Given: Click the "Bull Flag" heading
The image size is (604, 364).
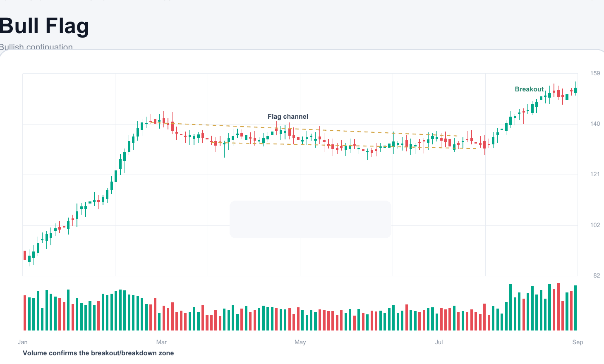Looking at the screenshot, I should click(x=44, y=26).
